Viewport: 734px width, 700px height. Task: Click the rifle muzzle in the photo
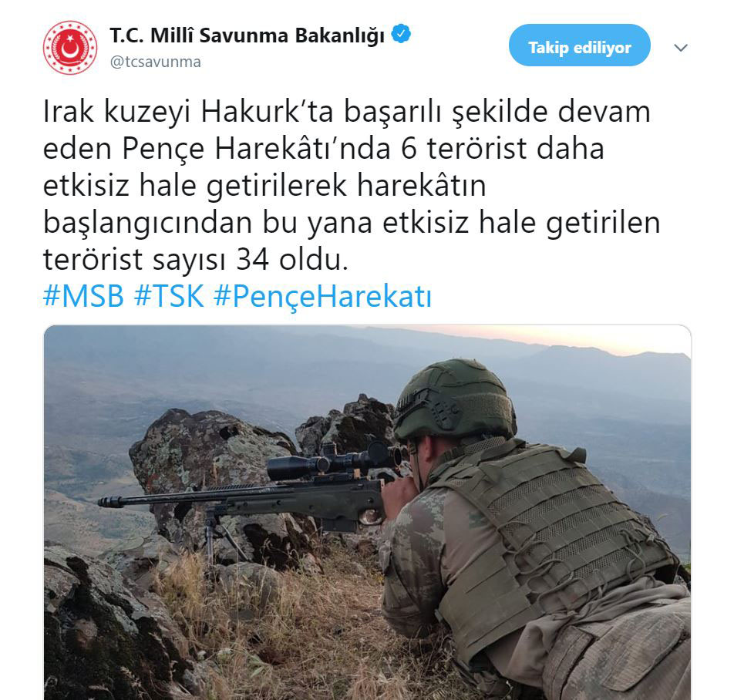point(110,502)
